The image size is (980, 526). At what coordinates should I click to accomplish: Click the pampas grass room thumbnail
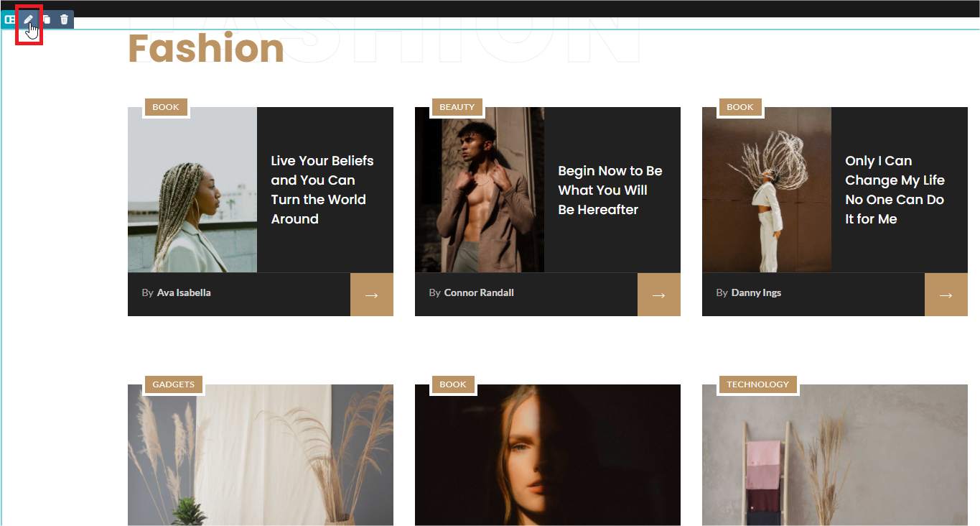pyautogui.click(x=260, y=455)
